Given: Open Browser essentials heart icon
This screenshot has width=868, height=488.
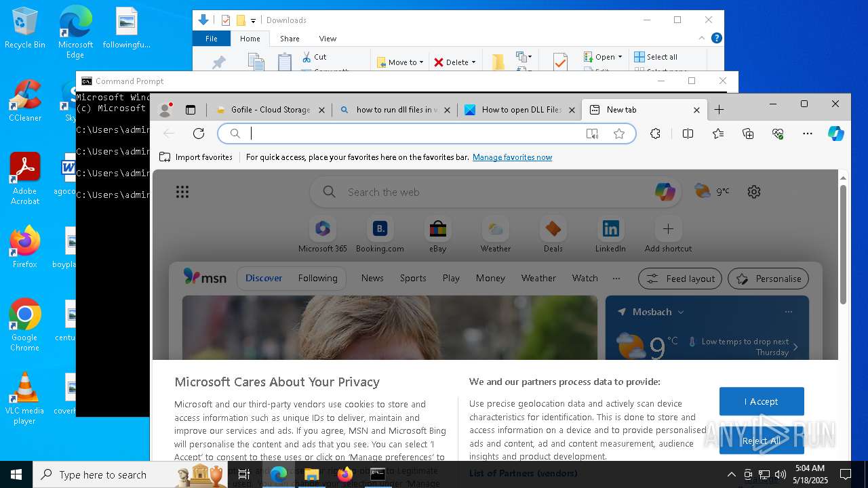Looking at the screenshot, I should tap(778, 134).
